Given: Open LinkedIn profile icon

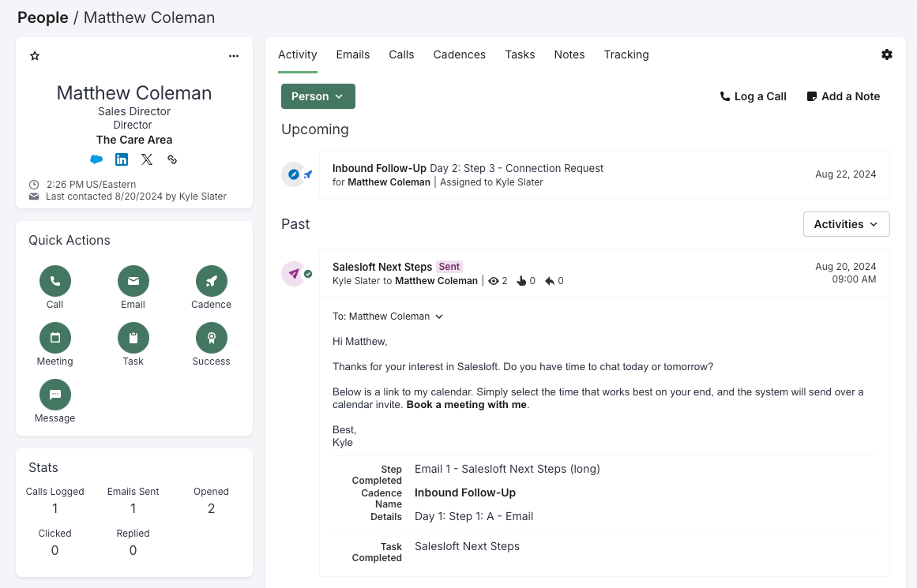Looking at the screenshot, I should [122, 159].
